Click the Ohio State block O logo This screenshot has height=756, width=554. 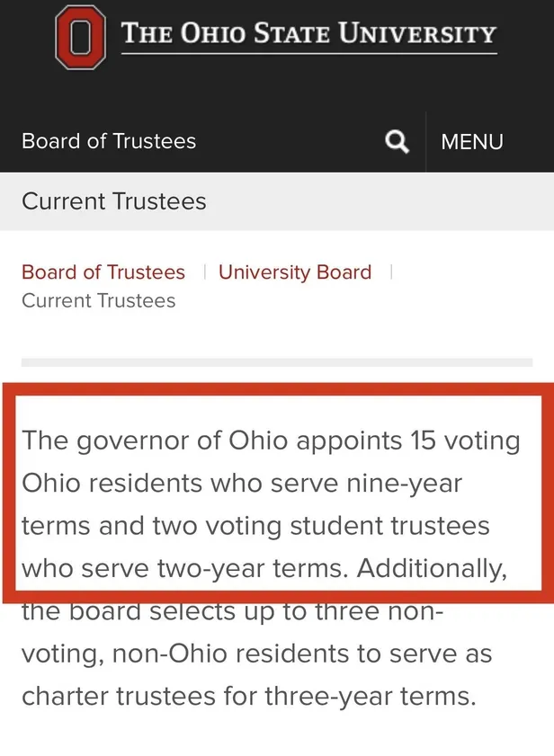pyautogui.click(x=81, y=37)
